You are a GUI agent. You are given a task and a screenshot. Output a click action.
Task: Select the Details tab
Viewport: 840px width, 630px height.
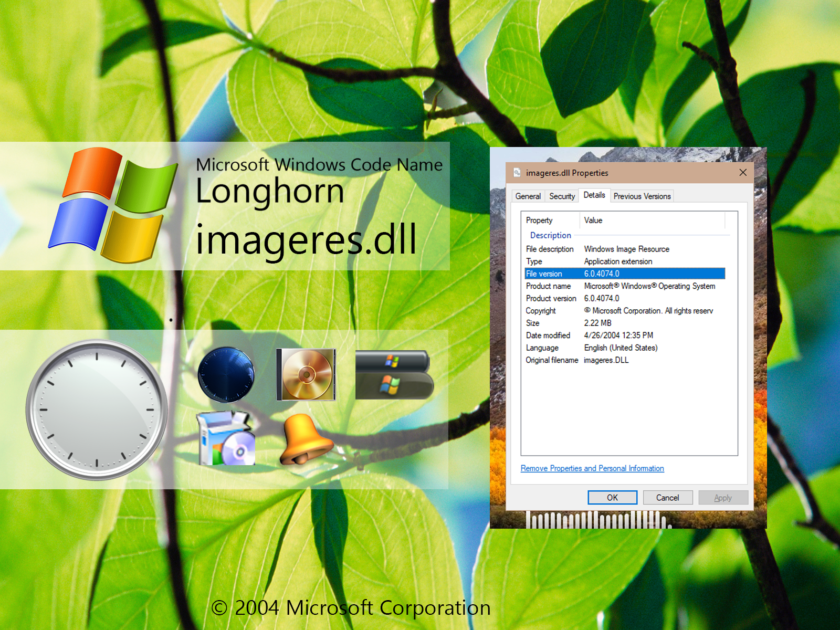[594, 195]
